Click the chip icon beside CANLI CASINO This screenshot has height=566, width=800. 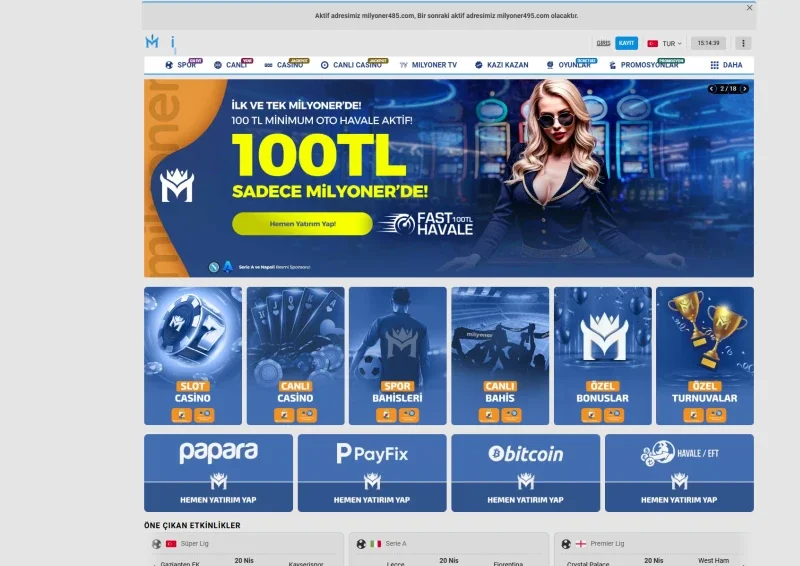tap(324, 65)
